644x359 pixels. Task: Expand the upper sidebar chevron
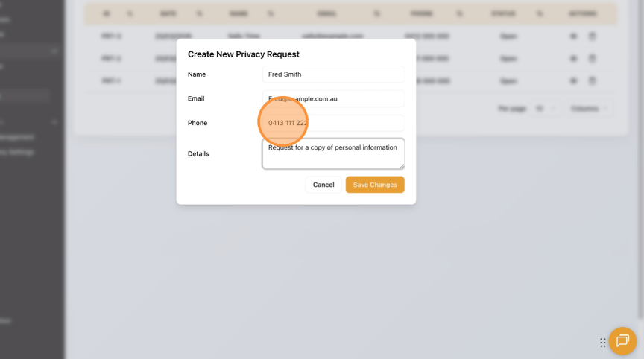[54, 51]
